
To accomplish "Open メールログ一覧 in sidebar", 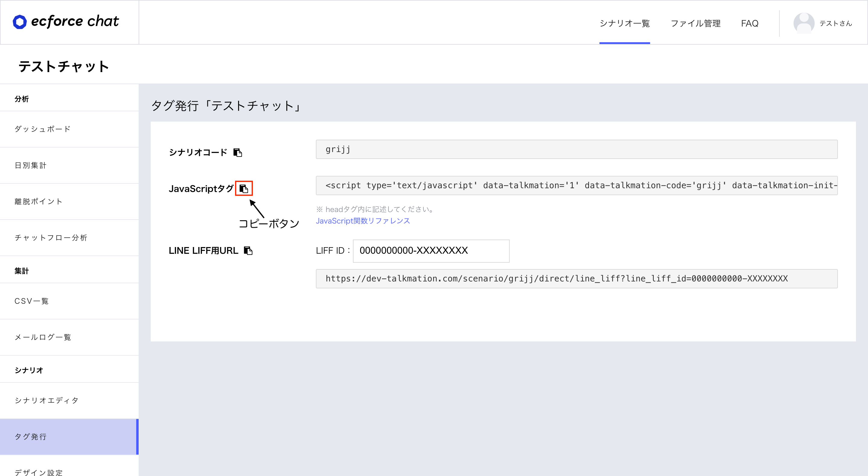I will (x=69, y=337).
